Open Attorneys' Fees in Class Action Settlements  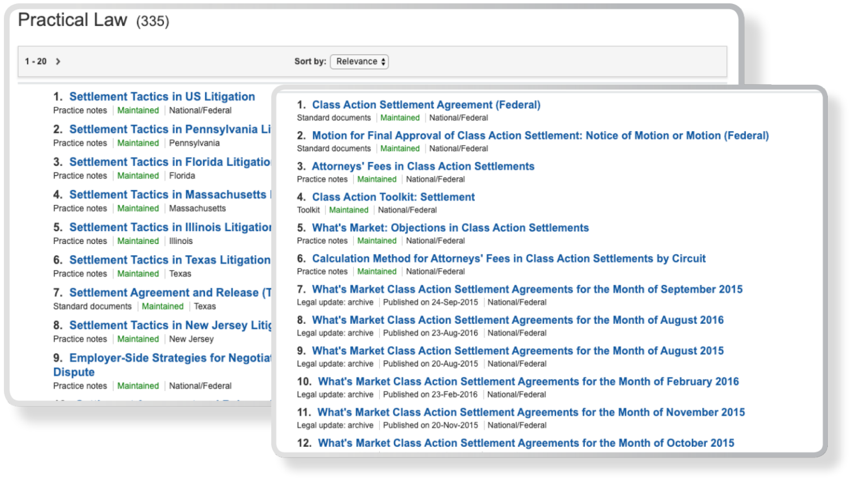tap(423, 167)
